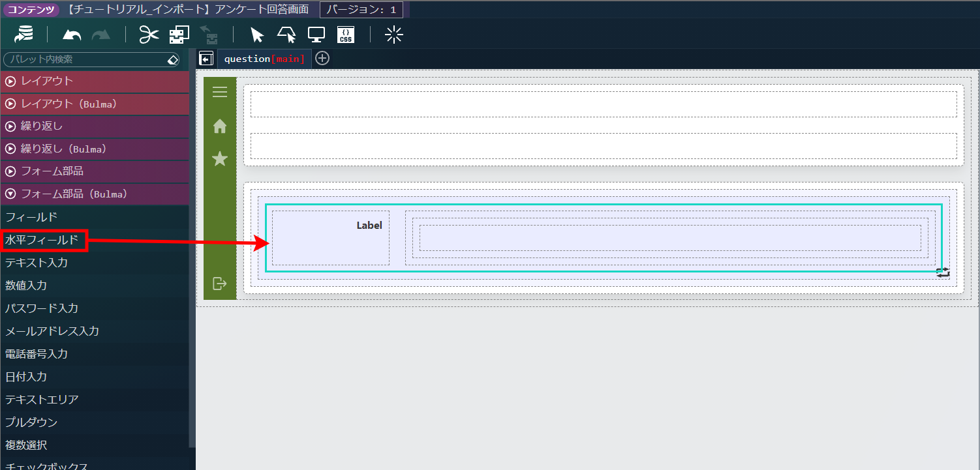The image size is (980, 470).
Task: Select テキストエリア in the palette
Action: [95, 400]
